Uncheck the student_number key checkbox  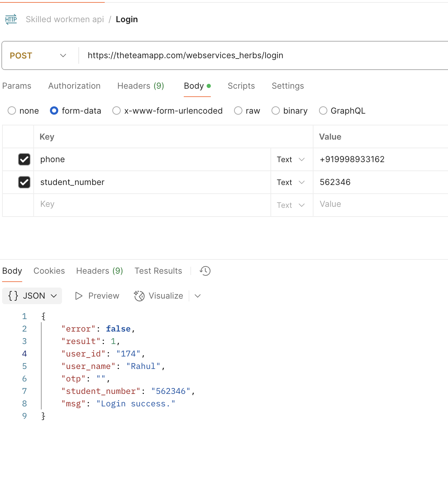pyautogui.click(x=24, y=182)
